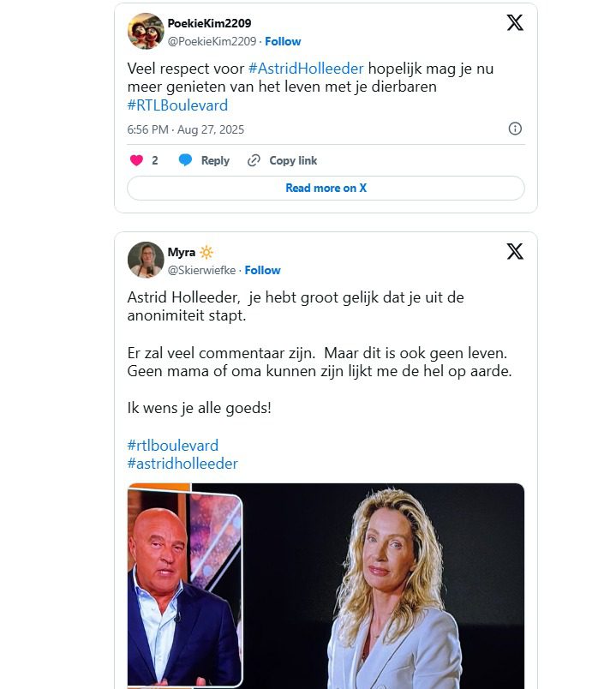The image size is (616, 689).
Task: Open the lowercase #astridholleeder hashtag
Action: tap(182, 464)
